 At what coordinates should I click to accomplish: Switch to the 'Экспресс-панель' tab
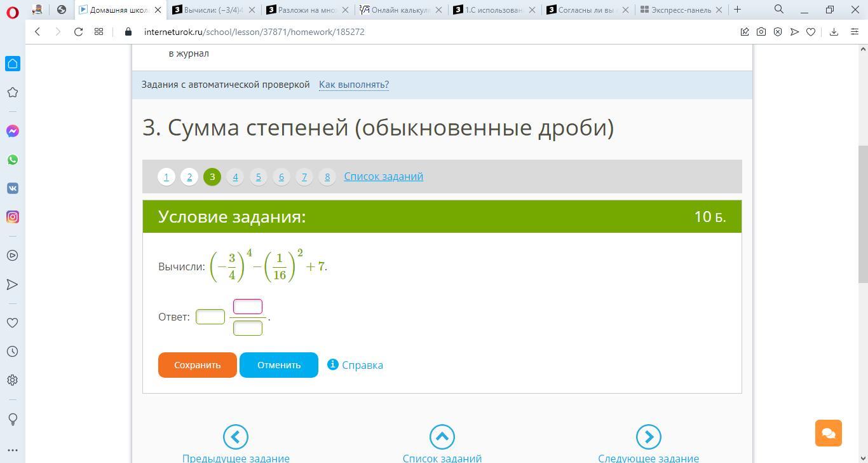click(x=681, y=10)
